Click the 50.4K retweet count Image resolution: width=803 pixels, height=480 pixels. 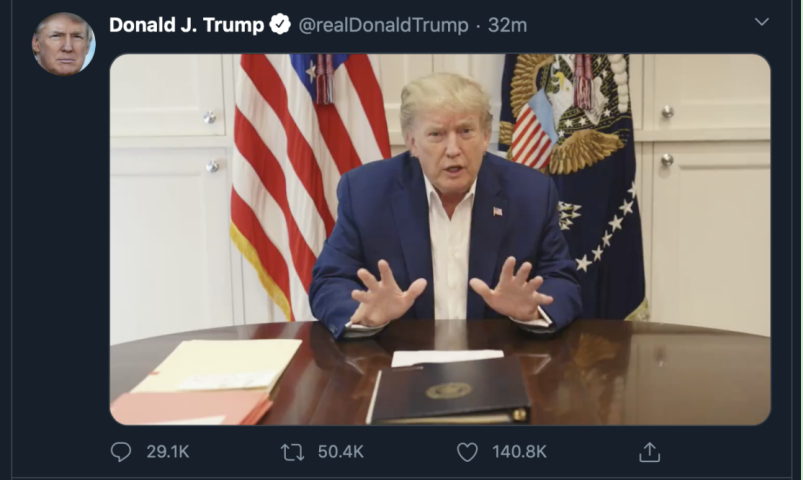341,452
